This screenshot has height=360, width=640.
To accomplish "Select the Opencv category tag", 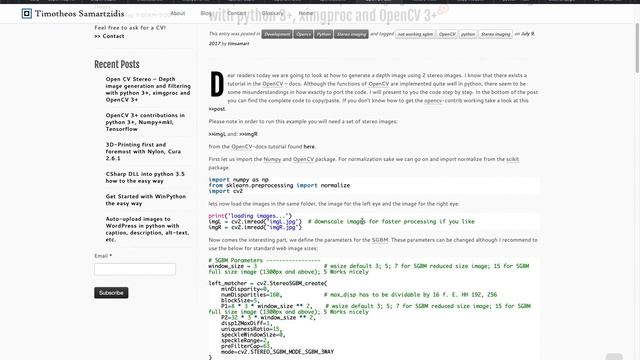I will [x=303, y=34].
